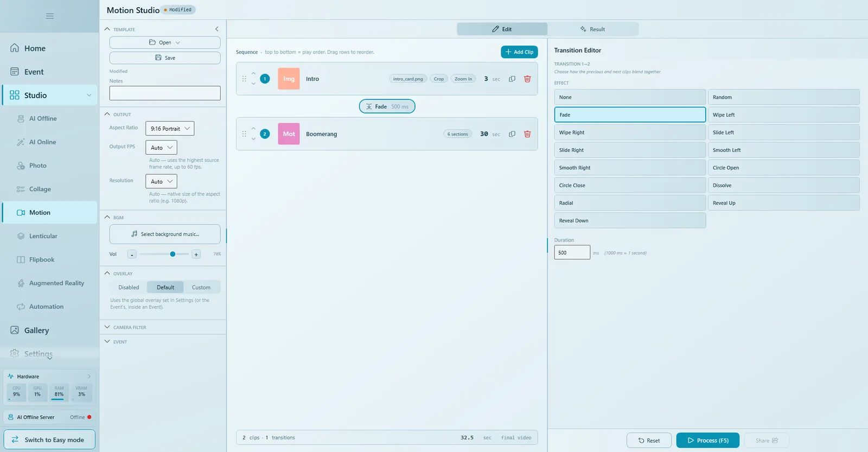Go to Home in sidebar
This screenshot has width=868, height=452.
[x=49, y=48]
